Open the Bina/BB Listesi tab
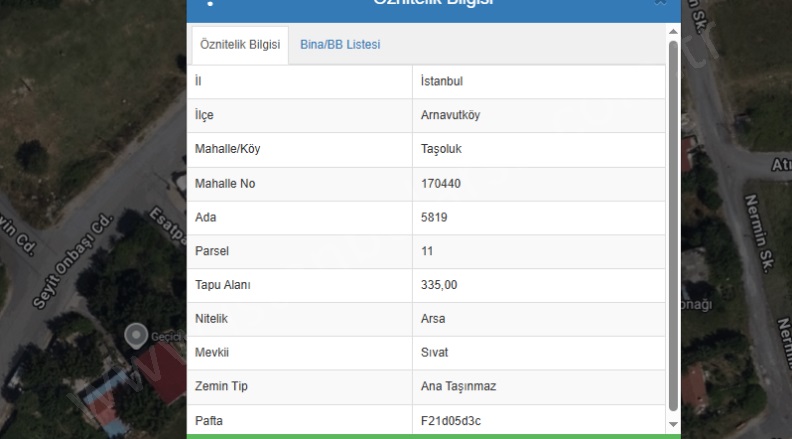Viewport: 792px width, 439px height. (x=340, y=45)
